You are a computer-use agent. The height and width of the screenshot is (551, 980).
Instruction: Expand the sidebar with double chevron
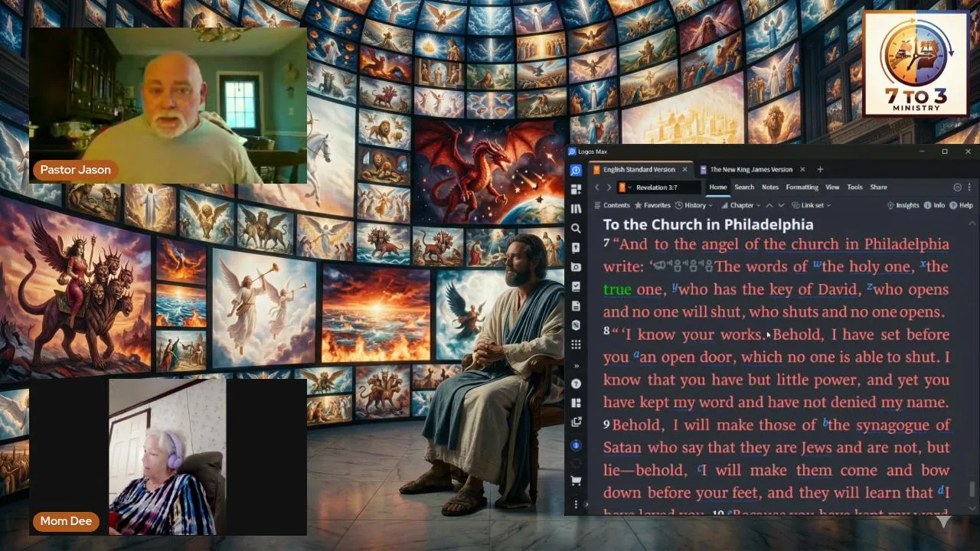576,365
